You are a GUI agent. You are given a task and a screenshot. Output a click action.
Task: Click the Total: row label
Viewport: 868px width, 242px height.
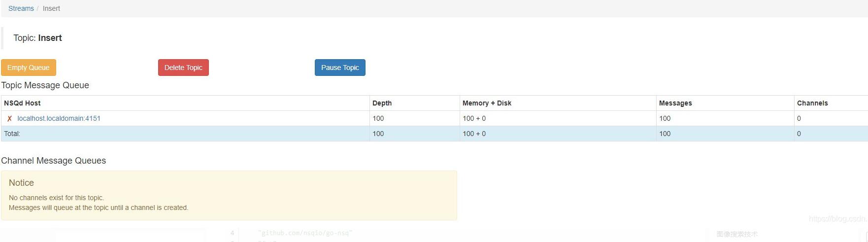coord(12,134)
